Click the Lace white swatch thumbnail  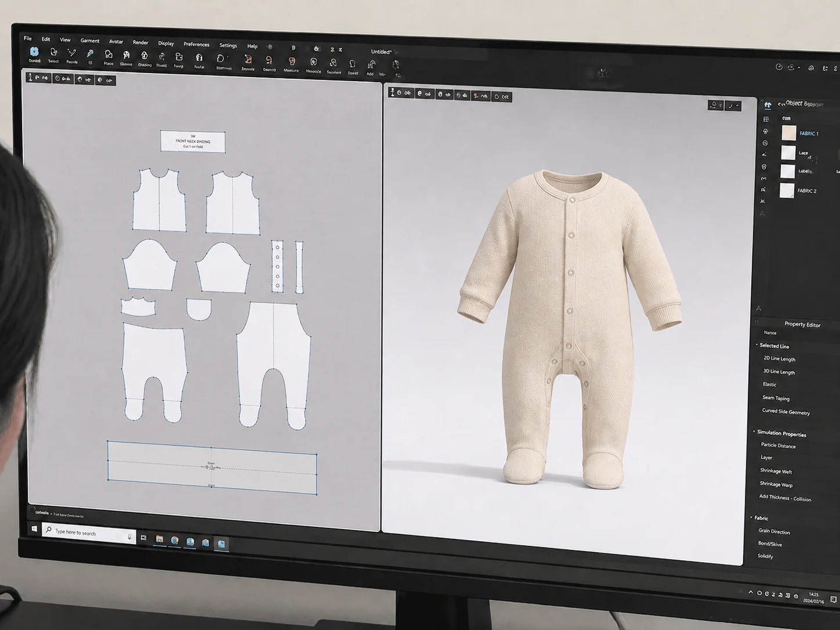tap(788, 153)
